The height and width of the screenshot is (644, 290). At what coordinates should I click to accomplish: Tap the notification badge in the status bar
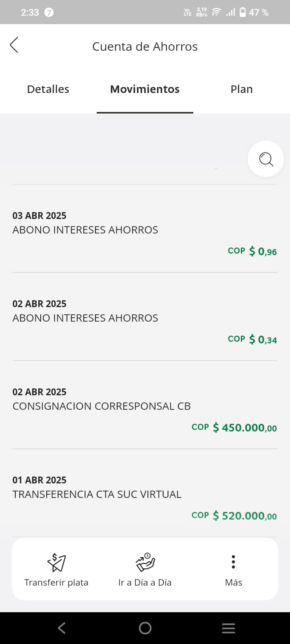pos(49,12)
